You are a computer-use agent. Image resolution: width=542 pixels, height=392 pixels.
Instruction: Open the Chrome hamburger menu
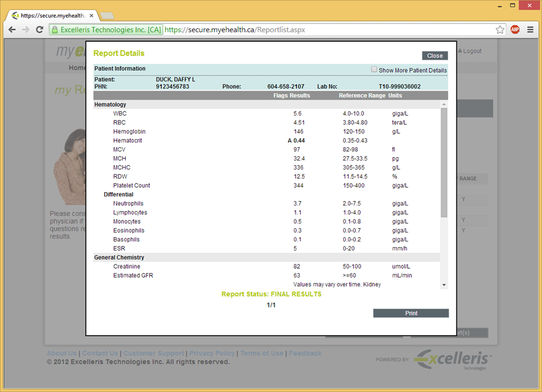(530, 29)
